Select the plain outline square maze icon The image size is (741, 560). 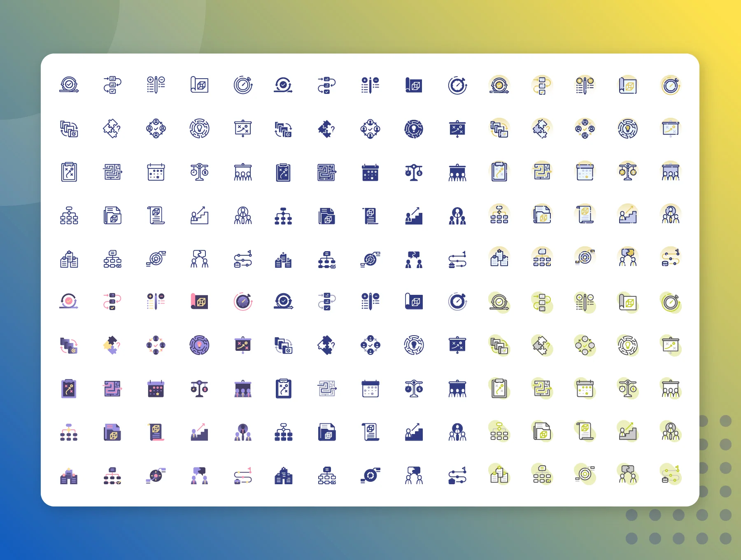[x=112, y=172]
